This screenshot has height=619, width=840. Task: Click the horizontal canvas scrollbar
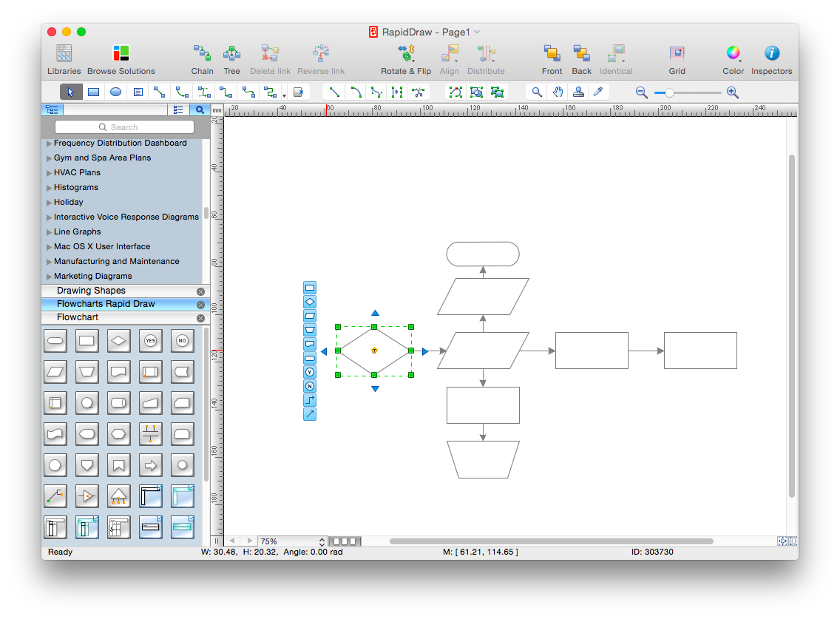click(552, 541)
